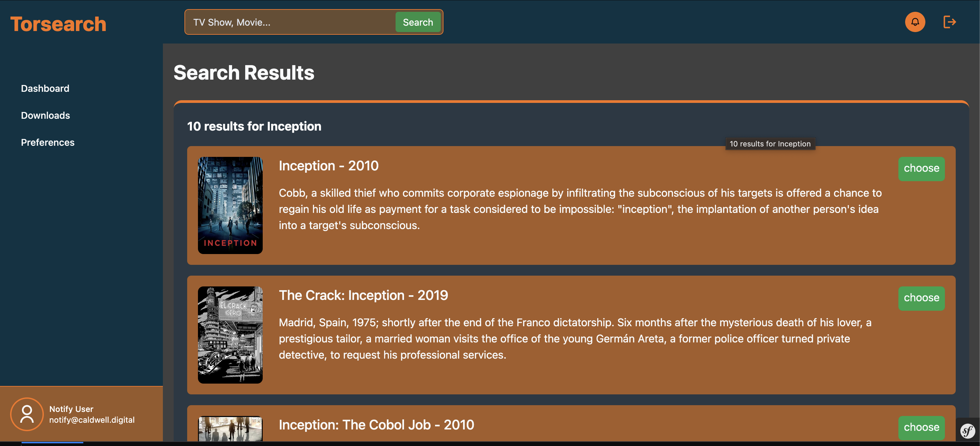Screen dimensions: 980x446
Task: Open the Dashboard page
Action: coord(45,89)
